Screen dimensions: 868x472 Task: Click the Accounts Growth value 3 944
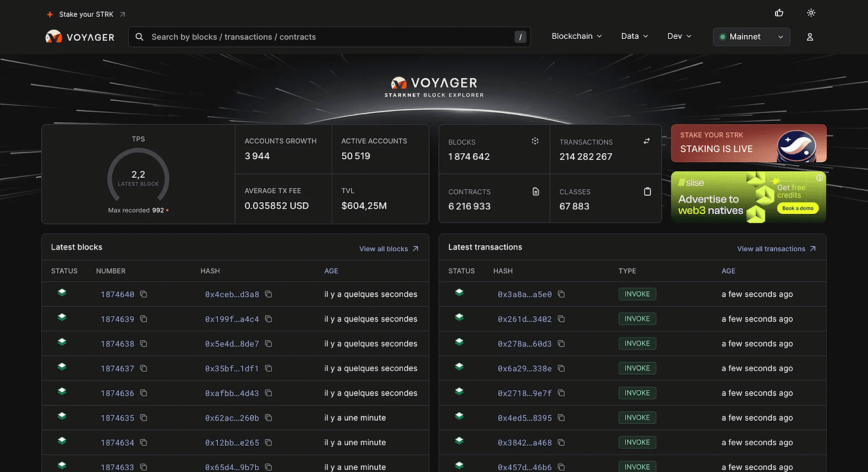coord(257,156)
